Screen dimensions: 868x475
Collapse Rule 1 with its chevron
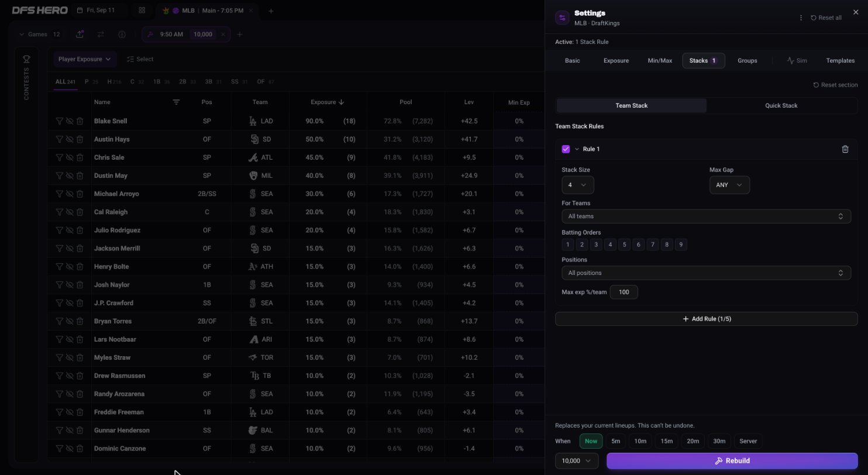point(577,149)
